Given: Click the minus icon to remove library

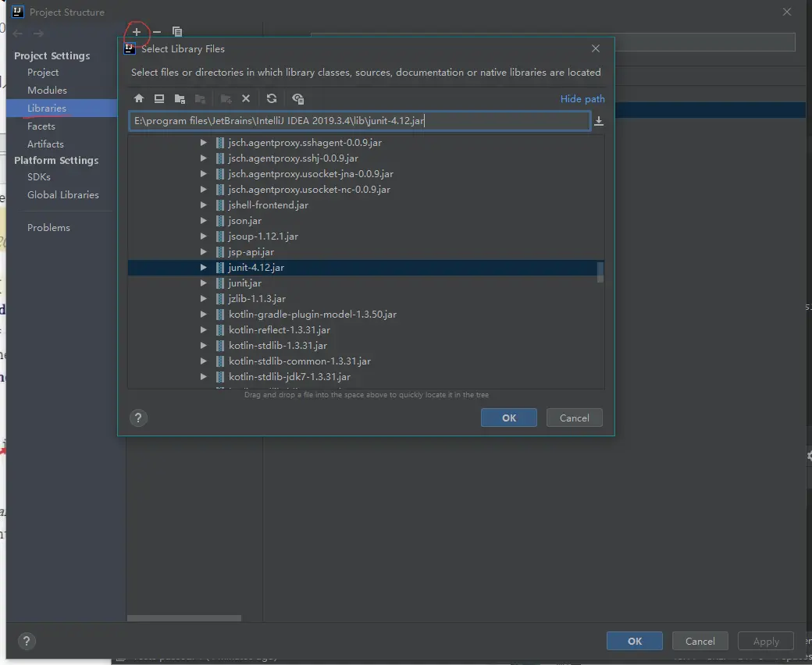Looking at the screenshot, I should coord(157,32).
